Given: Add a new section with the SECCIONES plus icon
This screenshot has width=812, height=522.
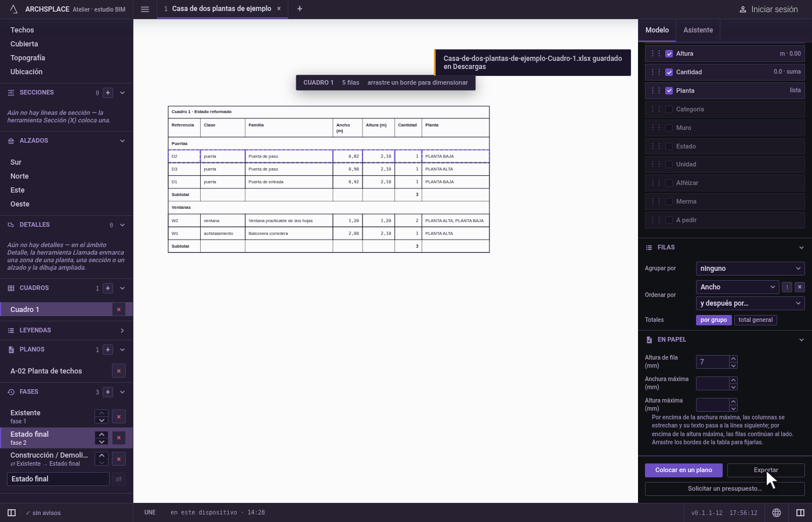Looking at the screenshot, I should [108, 93].
